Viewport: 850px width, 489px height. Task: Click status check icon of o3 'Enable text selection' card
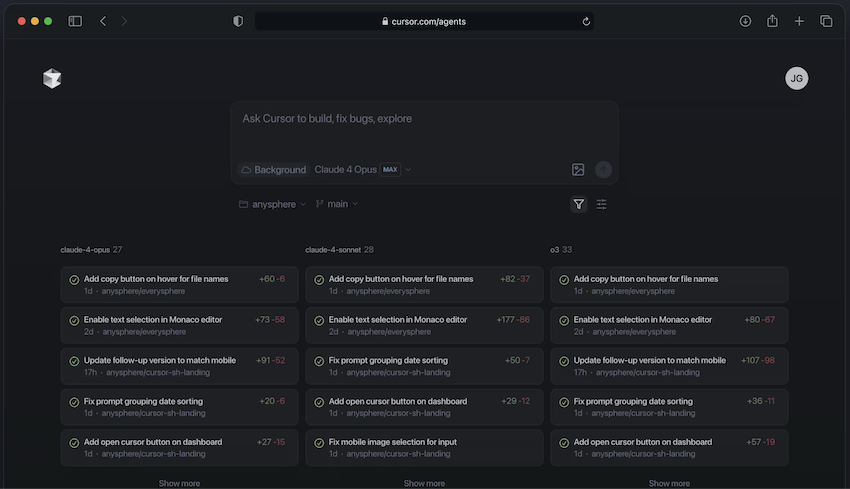click(x=564, y=320)
